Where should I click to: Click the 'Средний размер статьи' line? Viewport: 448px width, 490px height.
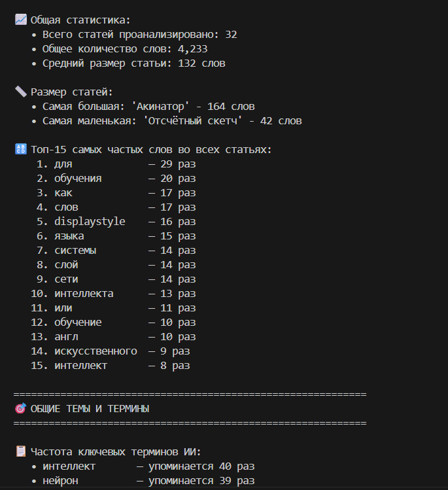133,63
